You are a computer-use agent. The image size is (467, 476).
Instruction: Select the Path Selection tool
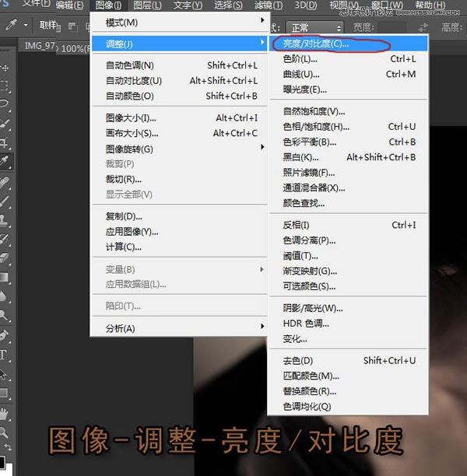(x=4, y=374)
